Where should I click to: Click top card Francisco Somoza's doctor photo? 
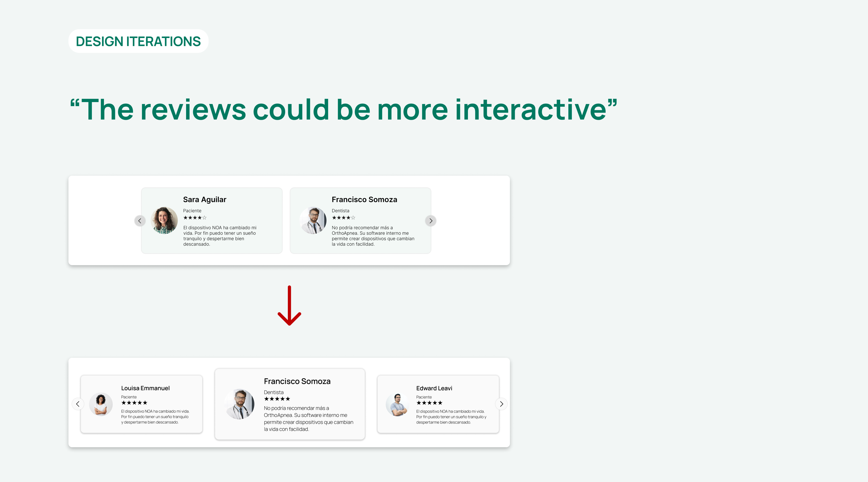313,220
